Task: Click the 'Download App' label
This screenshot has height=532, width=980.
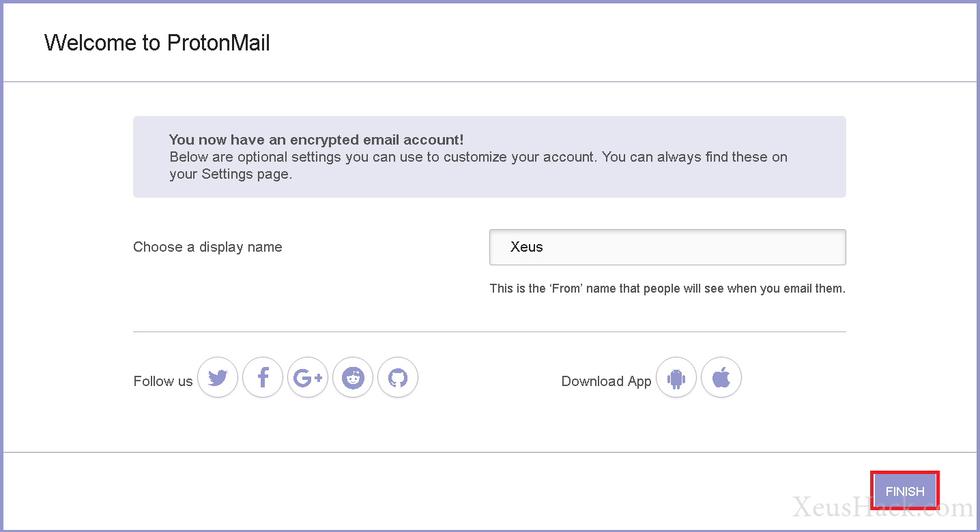Action: click(606, 381)
